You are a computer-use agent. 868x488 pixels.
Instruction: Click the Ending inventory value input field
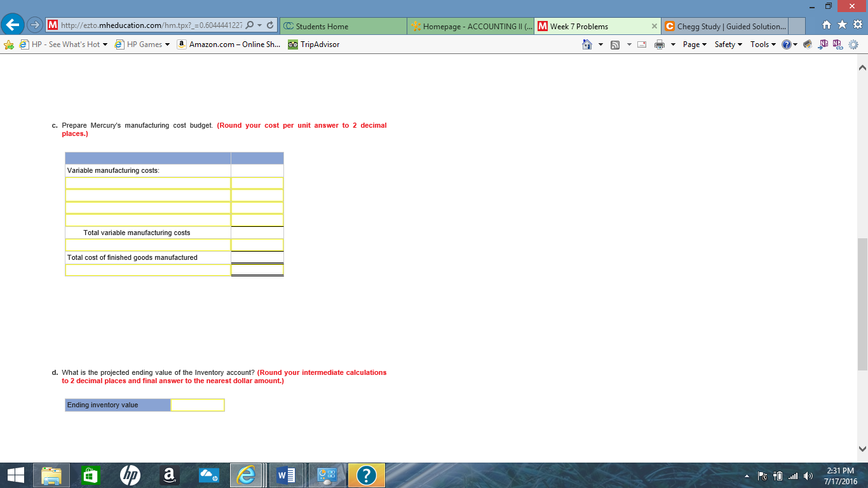point(197,405)
